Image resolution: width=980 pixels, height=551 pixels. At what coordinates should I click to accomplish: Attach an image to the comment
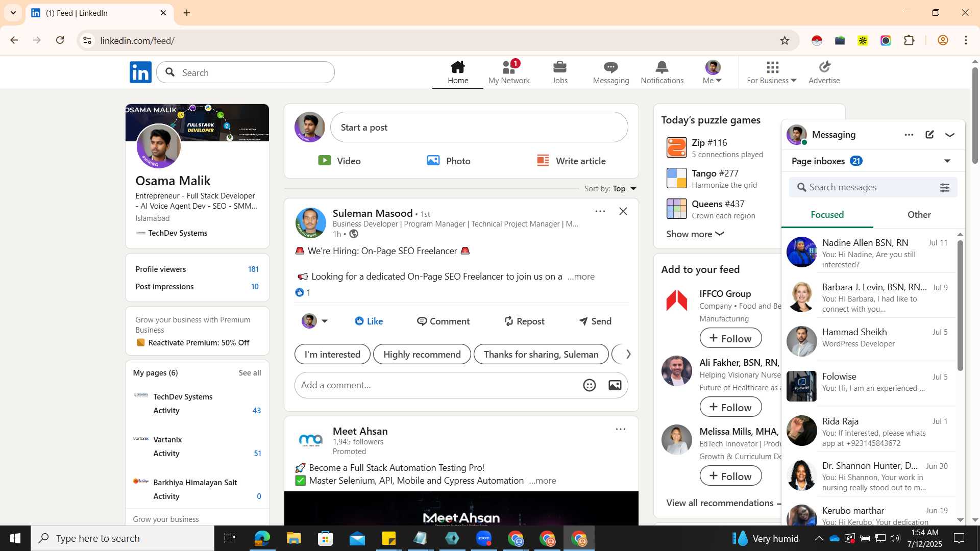point(615,385)
